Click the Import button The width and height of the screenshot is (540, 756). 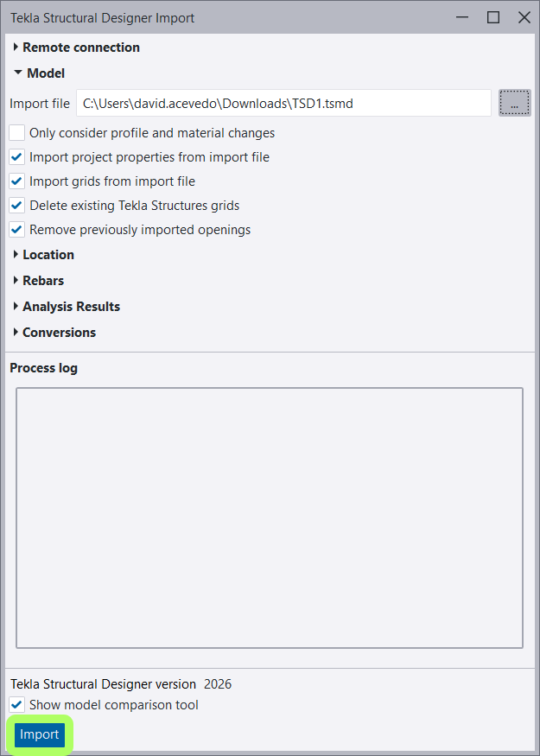coord(39,734)
